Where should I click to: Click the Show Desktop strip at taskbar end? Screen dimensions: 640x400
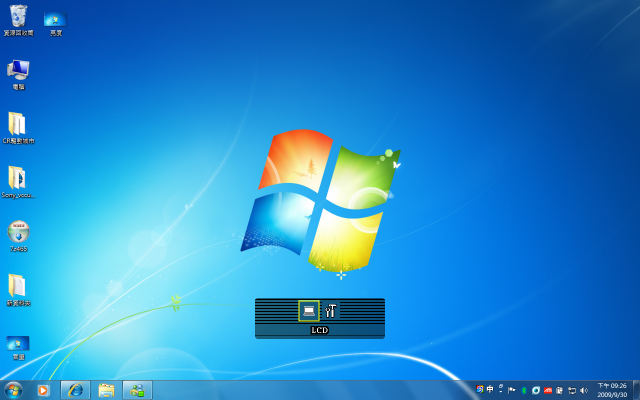coord(636,391)
